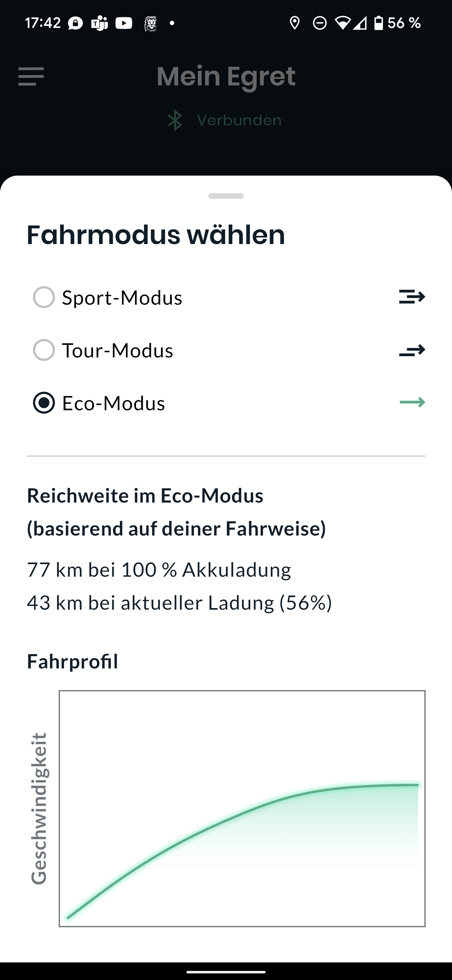
Task: Tap the Do Not Disturb status icon
Action: 320,23
